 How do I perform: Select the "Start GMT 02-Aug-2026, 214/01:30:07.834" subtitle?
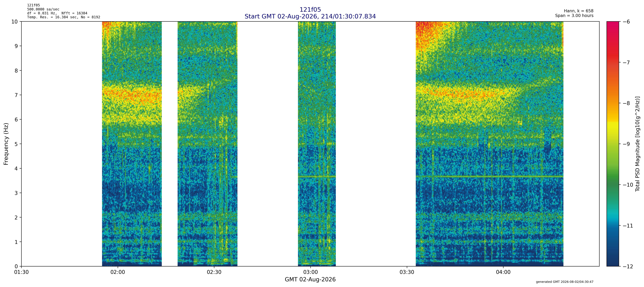(x=310, y=16)
